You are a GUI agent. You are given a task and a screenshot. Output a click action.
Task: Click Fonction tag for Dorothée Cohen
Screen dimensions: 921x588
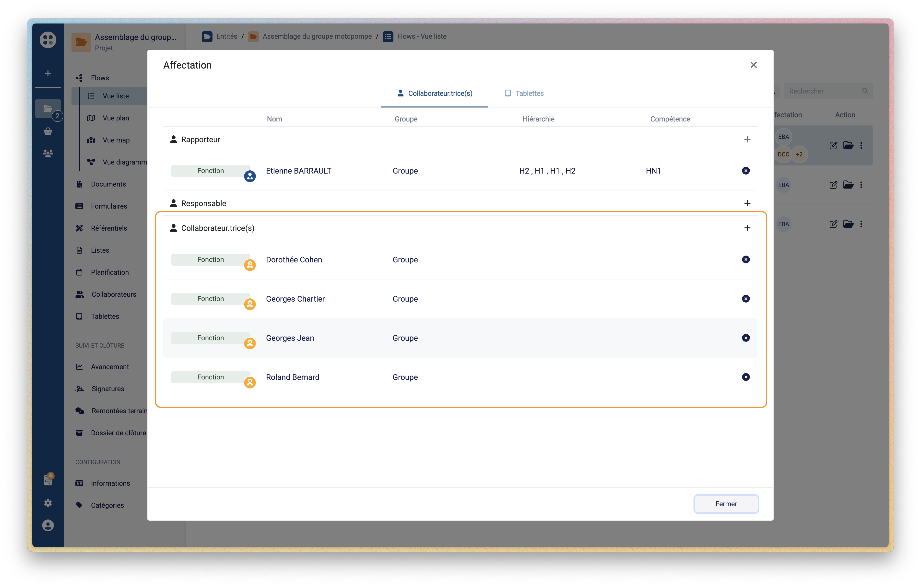pos(210,259)
